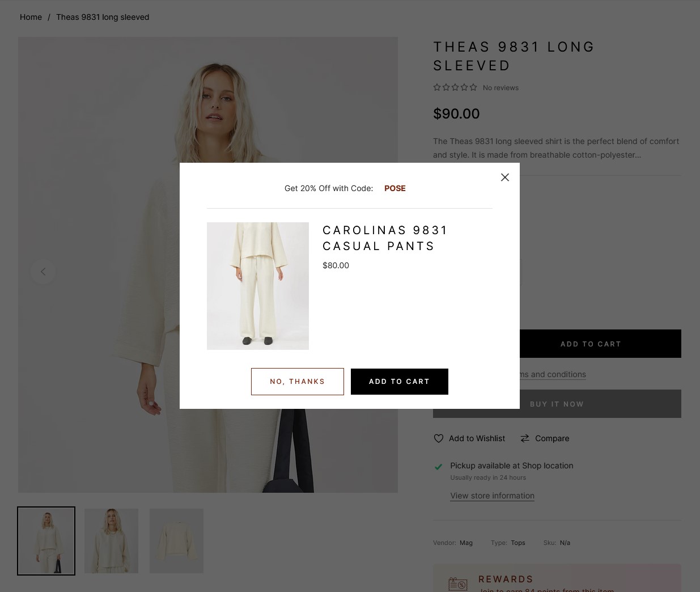The image size is (700, 592).
Task: Click the rewards coupon icon
Action: coord(458,584)
